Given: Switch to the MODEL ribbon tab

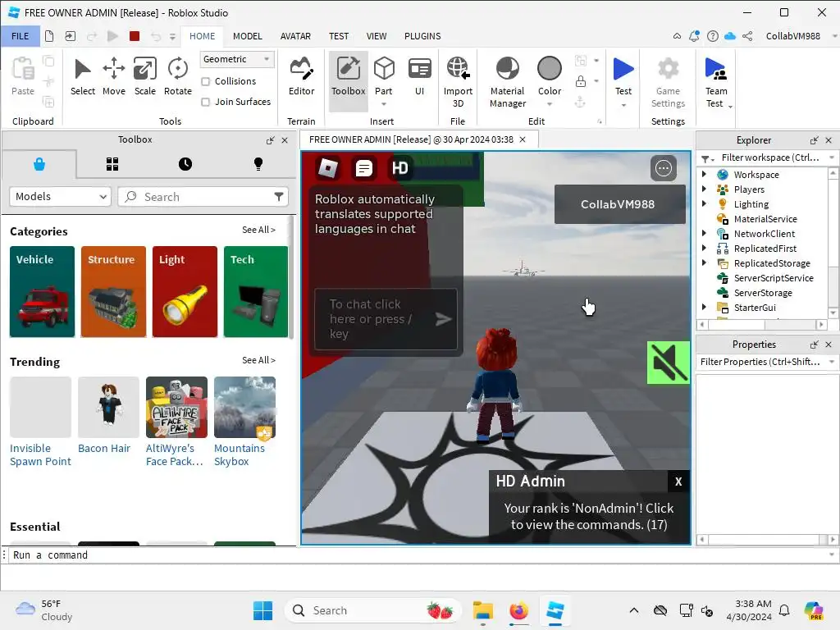Looking at the screenshot, I should pyautogui.click(x=248, y=36).
